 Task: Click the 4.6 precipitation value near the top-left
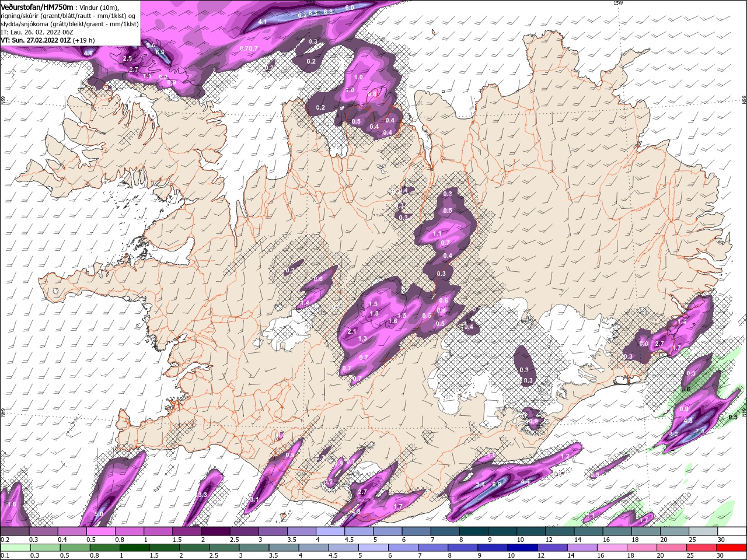[89, 53]
